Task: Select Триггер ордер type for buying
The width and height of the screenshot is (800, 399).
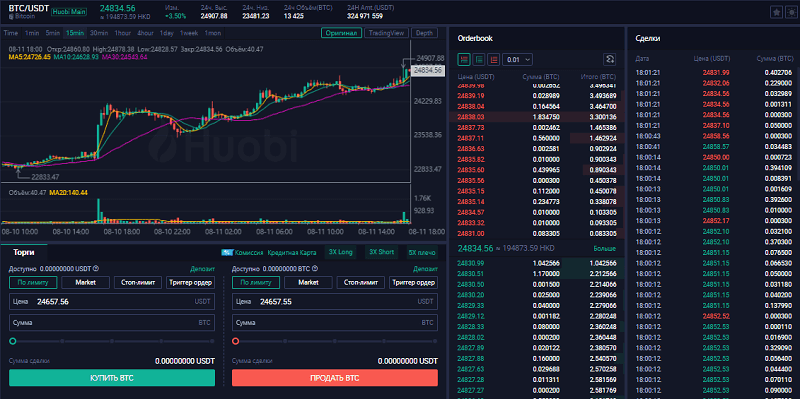Action: (x=190, y=282)
